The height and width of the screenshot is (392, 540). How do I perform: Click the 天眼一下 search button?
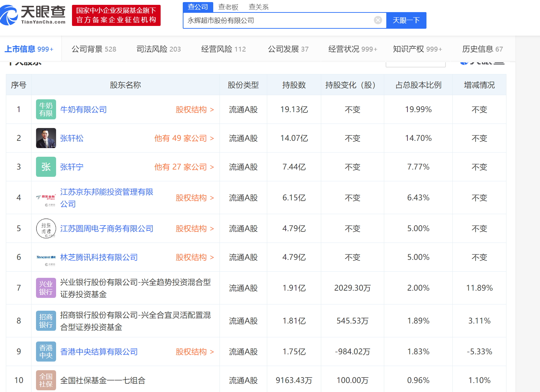(406, 20)
